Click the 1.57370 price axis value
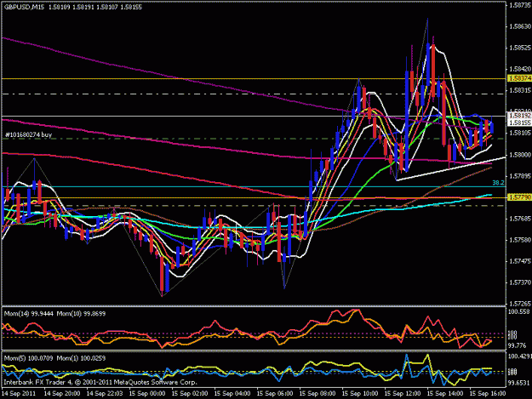This screenshot has width=532, height=399. coord(520,282)
